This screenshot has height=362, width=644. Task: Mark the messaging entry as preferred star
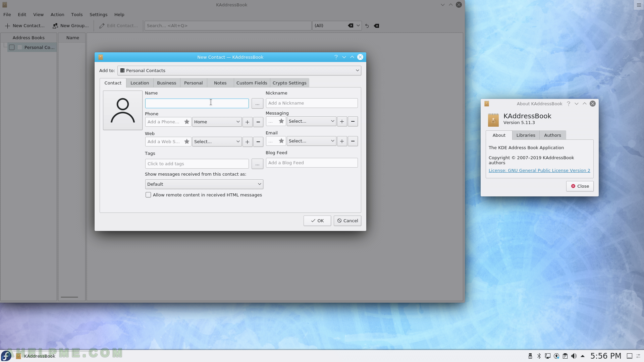(x=281, y=121)
